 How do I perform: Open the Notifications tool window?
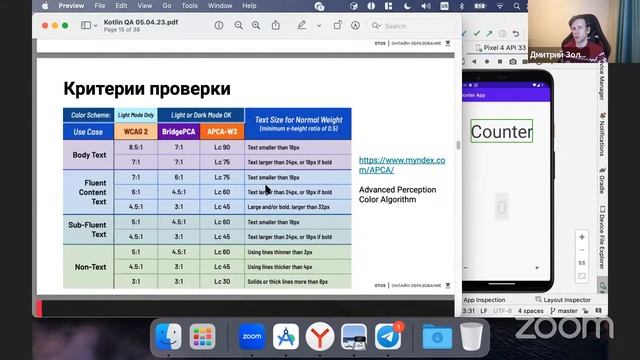pos(602,134)
